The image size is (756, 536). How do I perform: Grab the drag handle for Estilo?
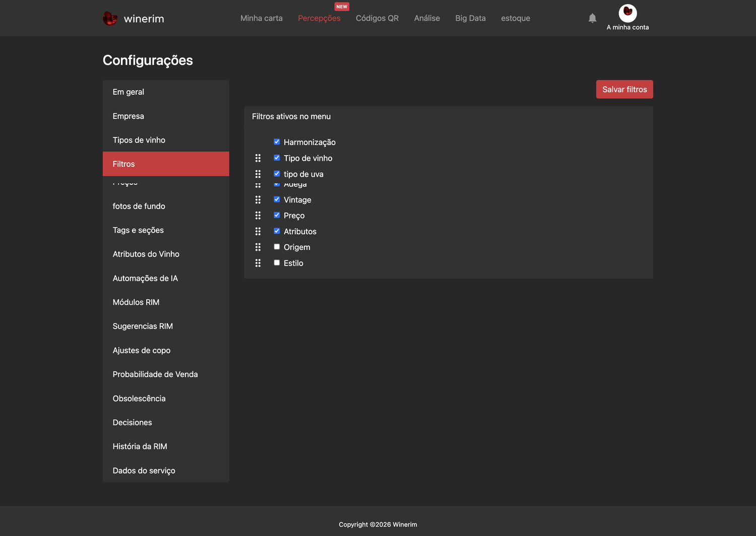click(x=258, y=263)
